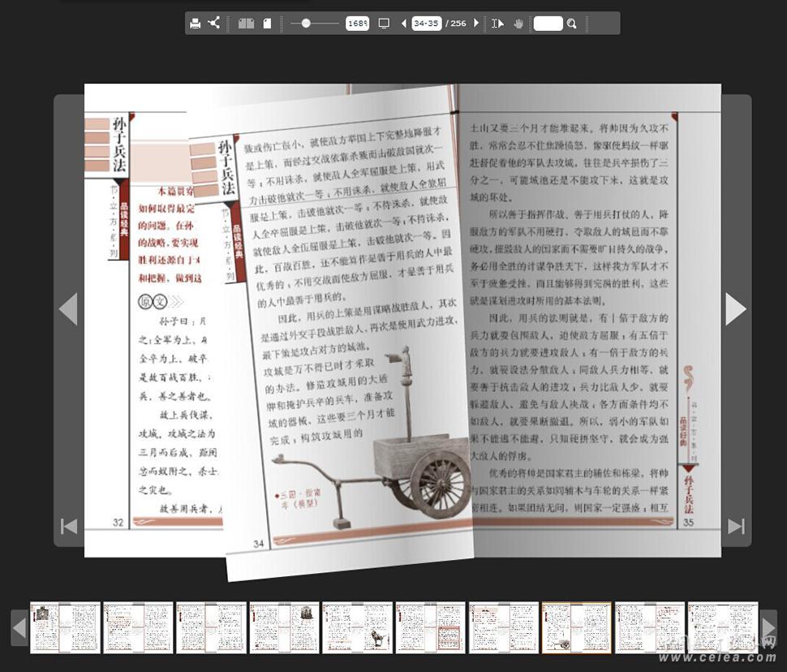Go to previous page using the toolbar arrow
This screenshot has height=672, width=787.
(403, 24)
